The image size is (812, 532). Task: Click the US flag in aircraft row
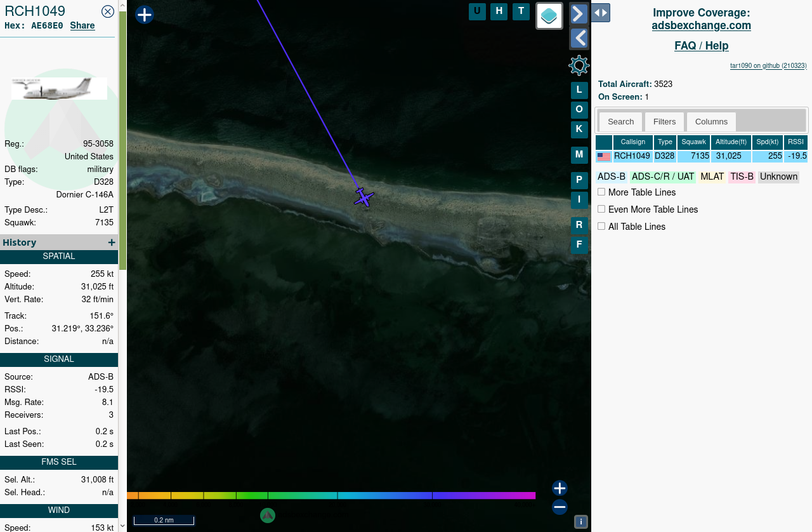pyautogui.click(x=604, y=156)
